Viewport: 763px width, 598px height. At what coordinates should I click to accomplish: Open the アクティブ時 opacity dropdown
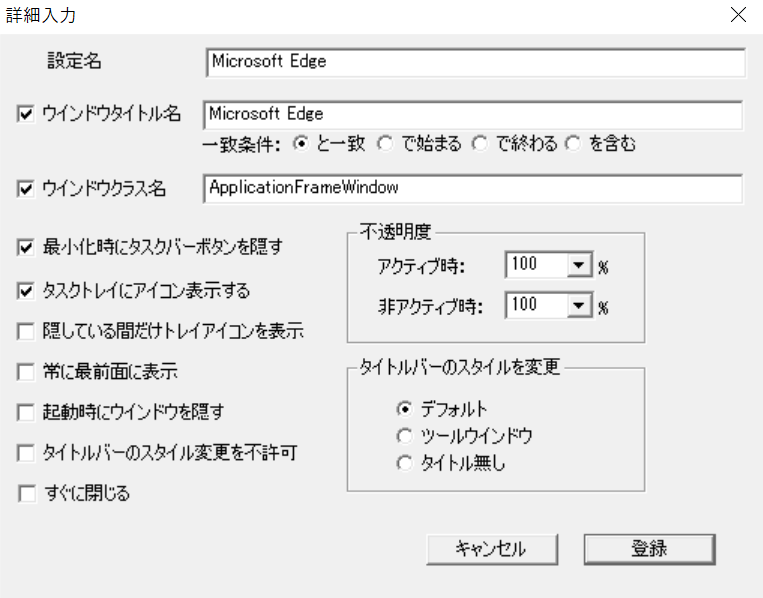579,265
